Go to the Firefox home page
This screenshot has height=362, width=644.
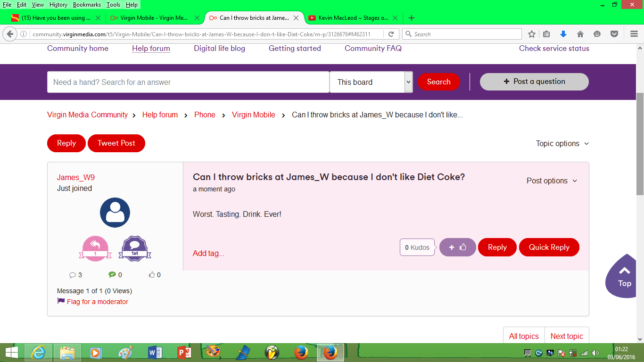[x=580, y=33]
